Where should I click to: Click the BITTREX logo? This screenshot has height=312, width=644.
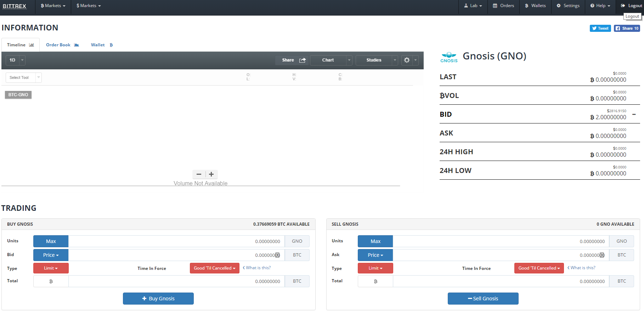click(15, 6)
